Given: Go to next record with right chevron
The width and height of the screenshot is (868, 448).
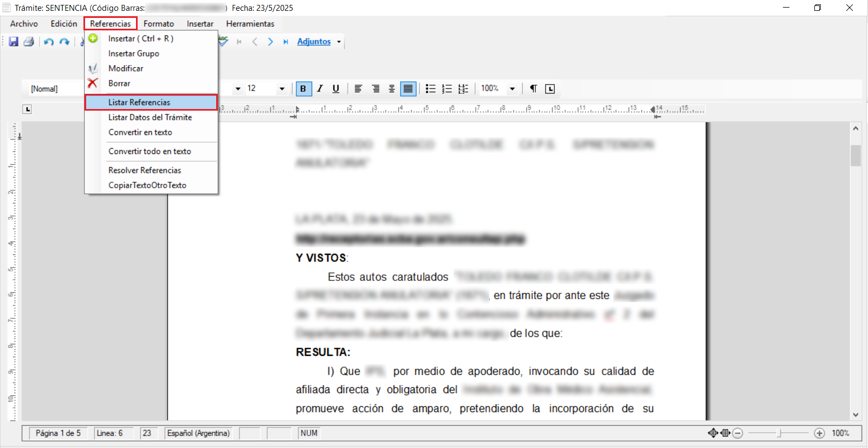Looking at the screenshot, I should pos(270,42).
